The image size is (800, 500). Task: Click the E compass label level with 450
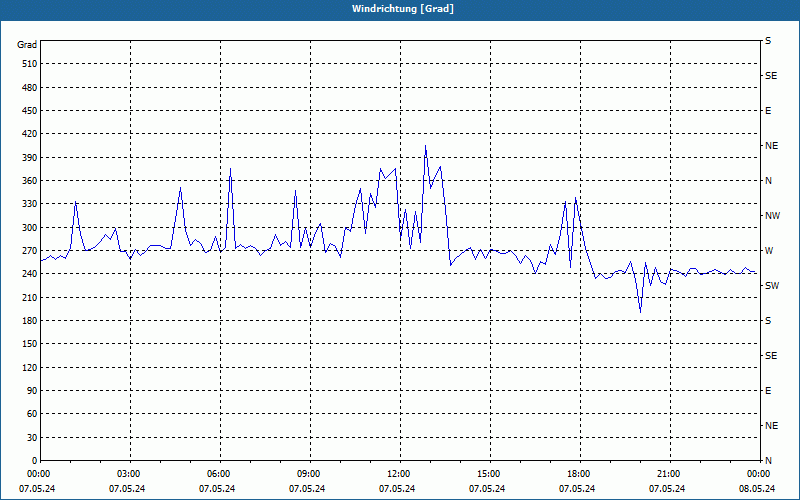[768, 111]
